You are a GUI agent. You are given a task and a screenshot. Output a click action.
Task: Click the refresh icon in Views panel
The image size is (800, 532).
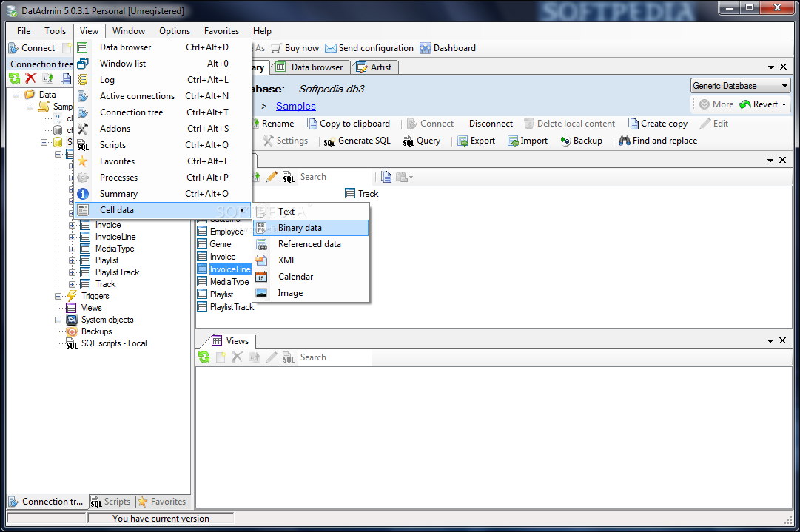pyautogui.click(x=204, y=357)
